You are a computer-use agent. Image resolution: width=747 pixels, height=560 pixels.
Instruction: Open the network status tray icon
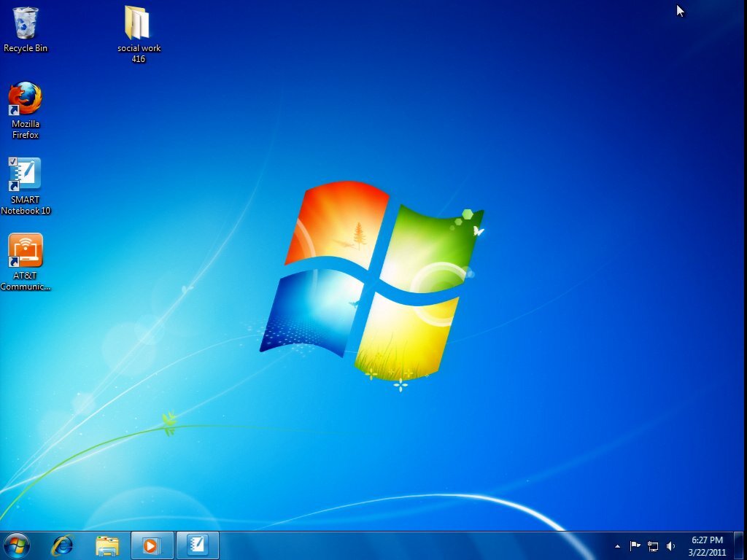(x=653, y=546)
